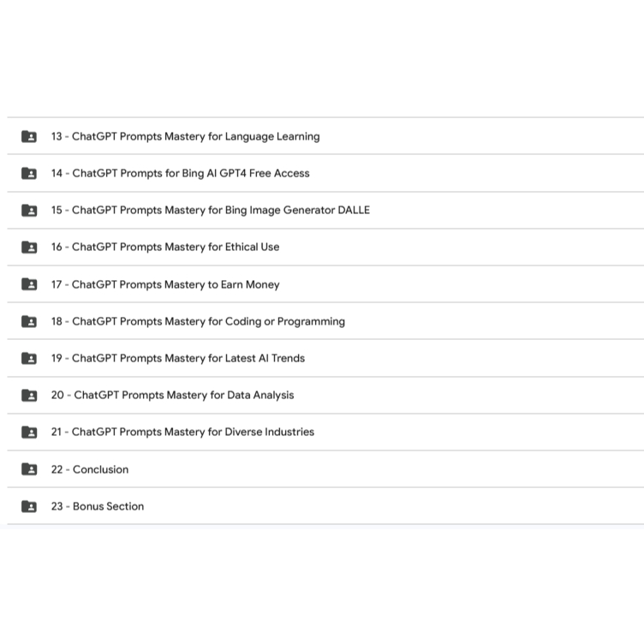Open folder 16 on Ethical Use

pyautogui.click(x=164, y=247)
